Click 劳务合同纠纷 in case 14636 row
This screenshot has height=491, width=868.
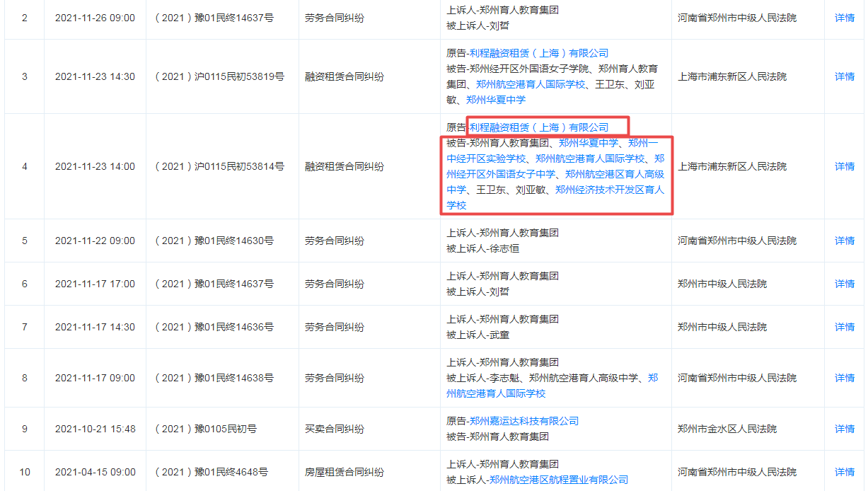coord(335,327)
